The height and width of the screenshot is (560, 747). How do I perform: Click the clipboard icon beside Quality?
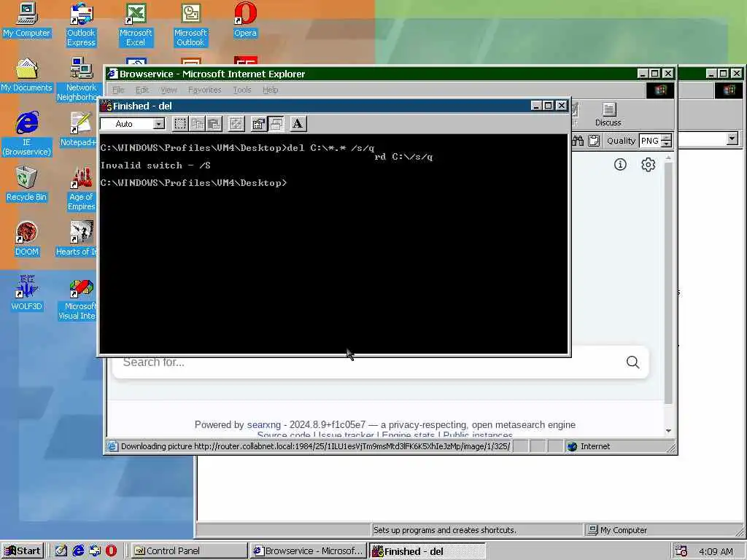594,141
